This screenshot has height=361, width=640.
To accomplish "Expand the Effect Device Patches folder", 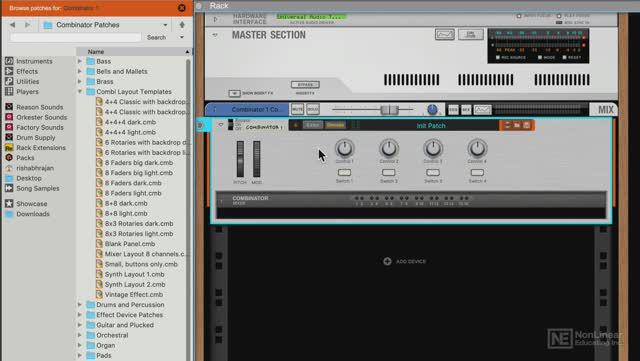I will (80, 315).
